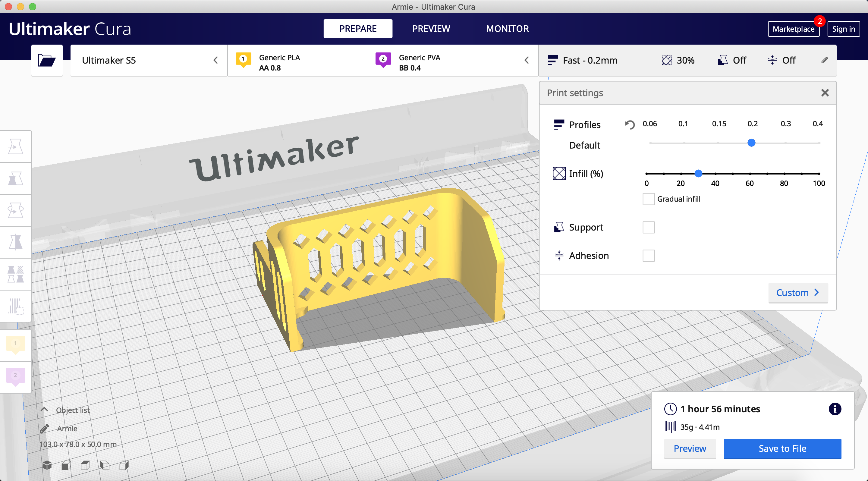Set infill slider to 100 percent
The width and height of the screenshot is (868, 481).
[819, 174]
